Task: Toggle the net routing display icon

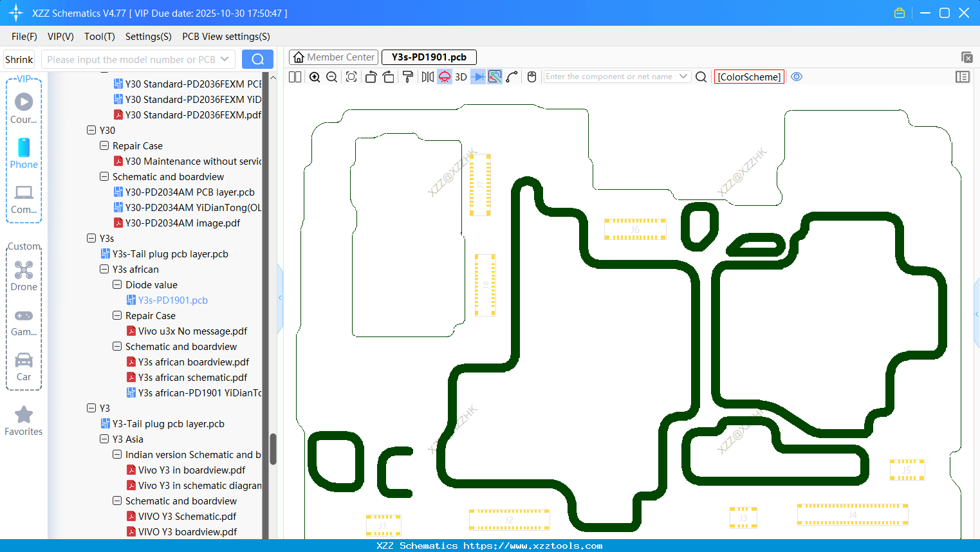Action: point(495,77)
